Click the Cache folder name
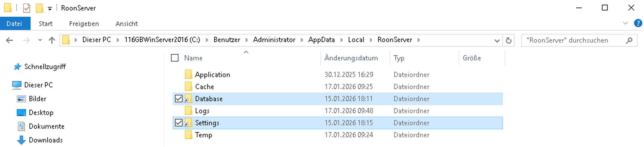The height and width of the screenshot is (147, 644). coord(205,87)
